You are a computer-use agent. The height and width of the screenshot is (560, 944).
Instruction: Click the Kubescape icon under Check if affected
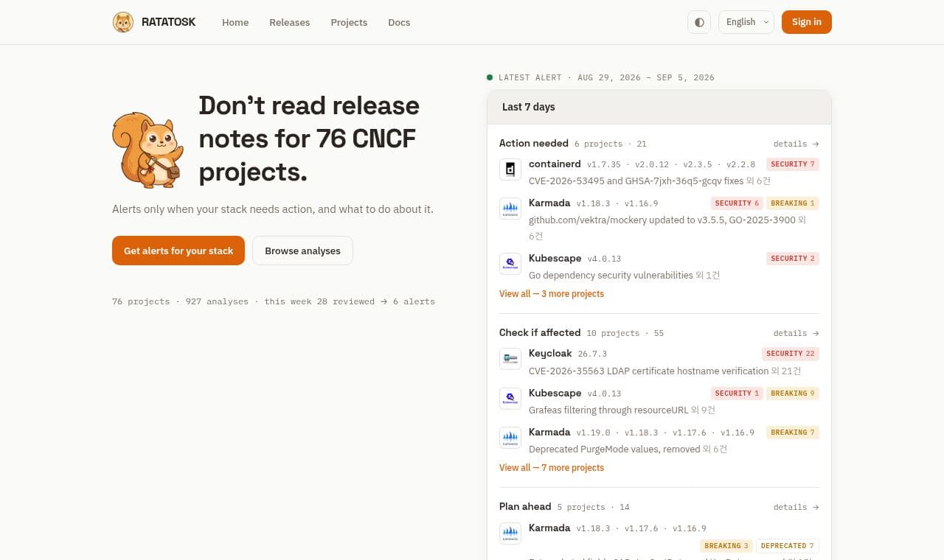click(510, 399)
